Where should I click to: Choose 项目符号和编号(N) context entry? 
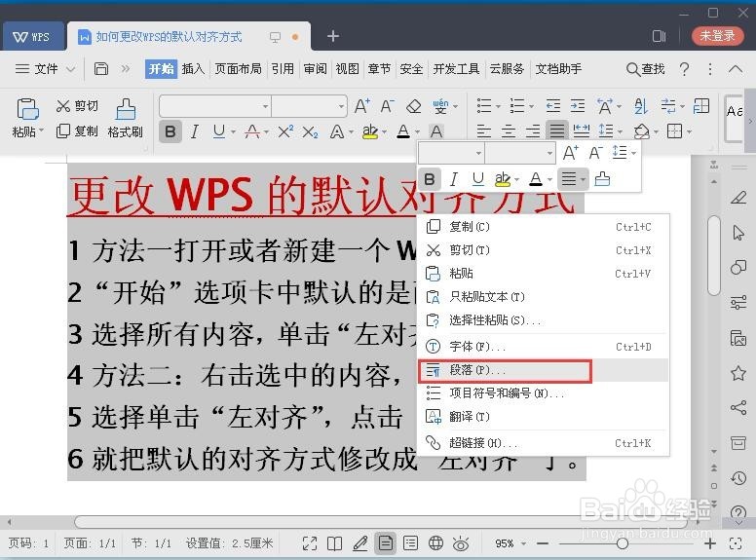(x=543, y=393)
